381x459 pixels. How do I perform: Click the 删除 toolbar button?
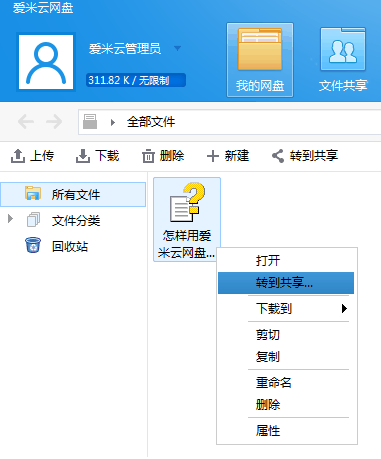coord(163,156)
